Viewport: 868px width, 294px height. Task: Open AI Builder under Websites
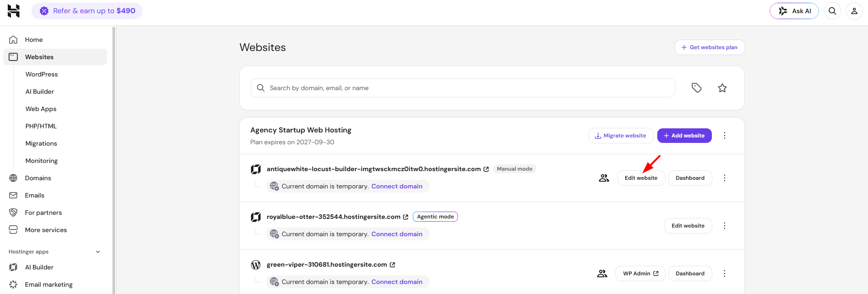click(40, 91)
